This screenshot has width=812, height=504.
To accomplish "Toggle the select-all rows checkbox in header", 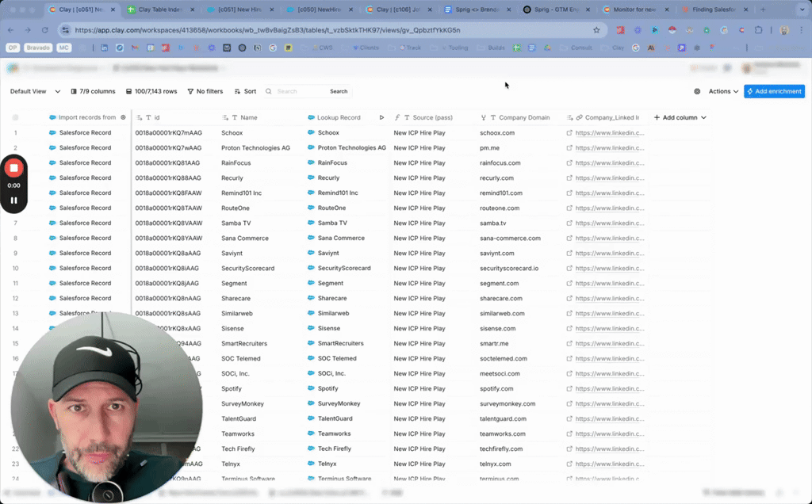I will tap(15, 117).
